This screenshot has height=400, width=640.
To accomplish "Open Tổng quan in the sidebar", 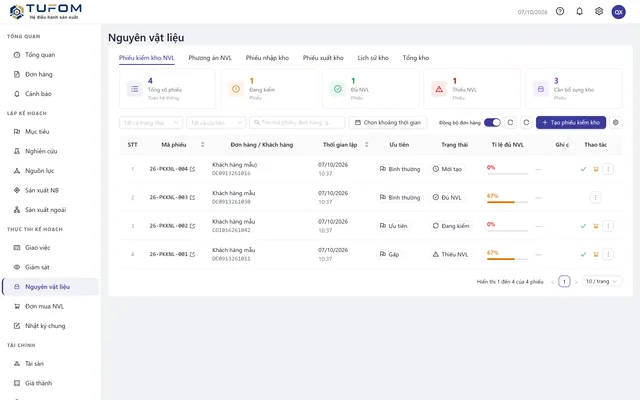I will [51, 55].
